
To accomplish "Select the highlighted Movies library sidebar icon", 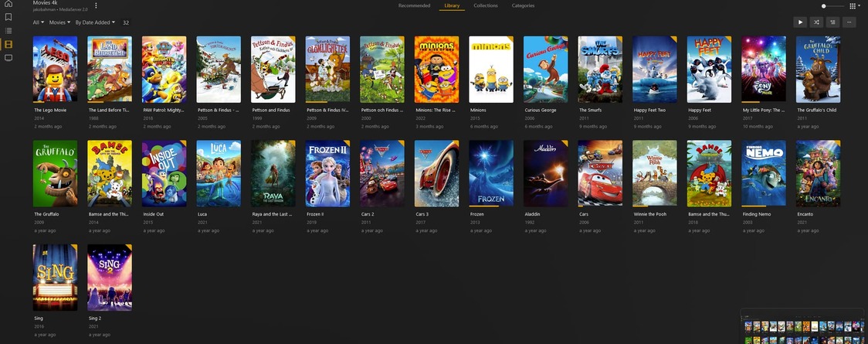I will click(8, 44).
